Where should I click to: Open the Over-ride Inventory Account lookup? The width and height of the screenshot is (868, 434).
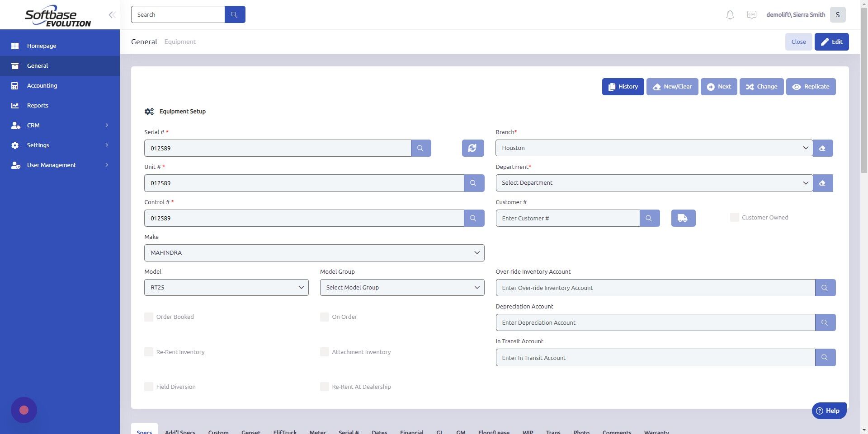[x=825, y=287]
